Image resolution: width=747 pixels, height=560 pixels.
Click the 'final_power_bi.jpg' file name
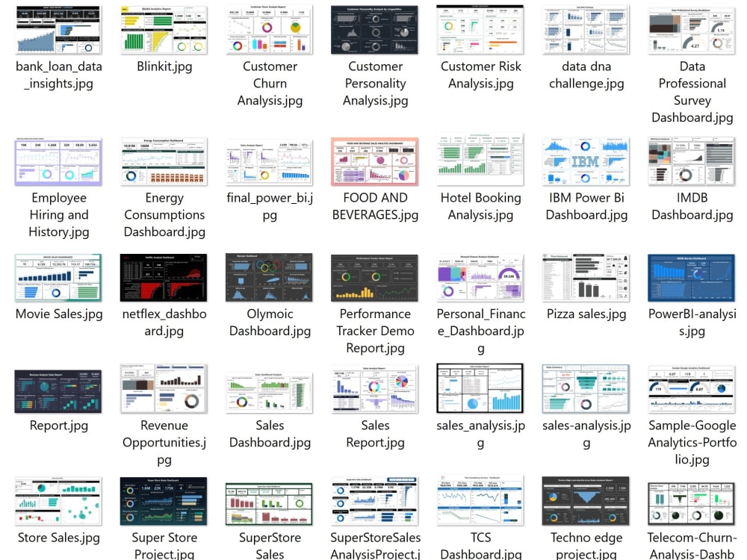[270, 206]
